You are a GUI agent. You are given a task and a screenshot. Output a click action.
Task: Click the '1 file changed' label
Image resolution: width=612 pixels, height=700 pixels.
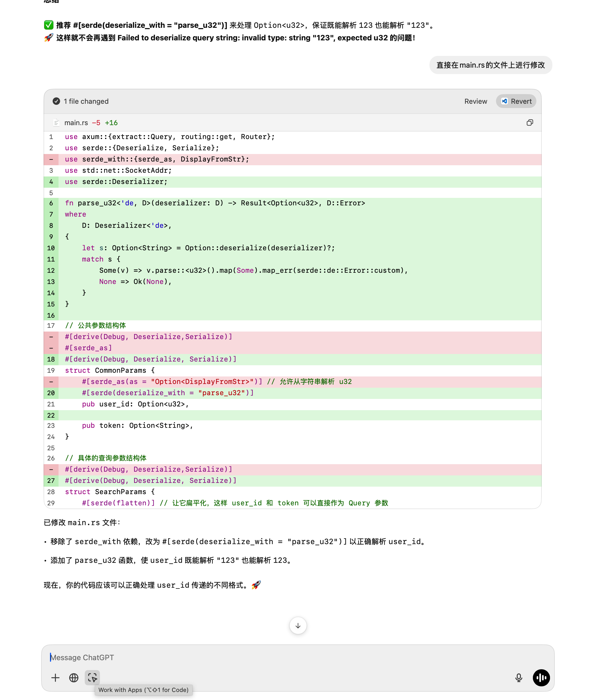86,101
